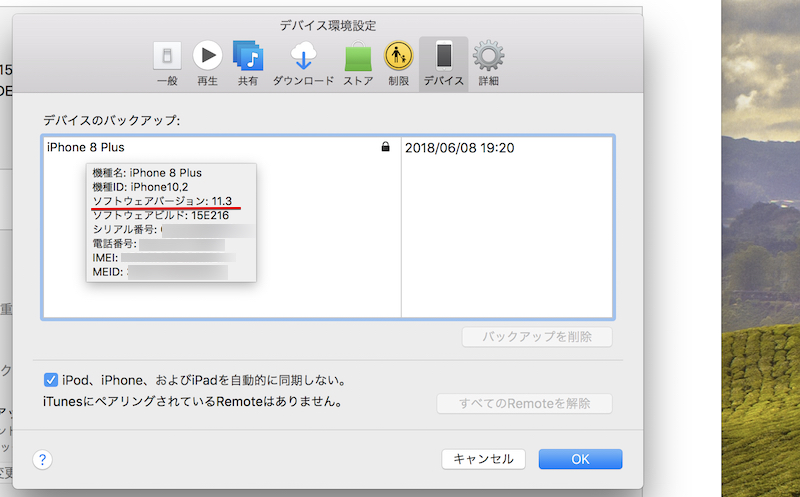Open the 一般 (General) preferences pane
The height and width of the screenshot is (497, 800).
point(167,62)
